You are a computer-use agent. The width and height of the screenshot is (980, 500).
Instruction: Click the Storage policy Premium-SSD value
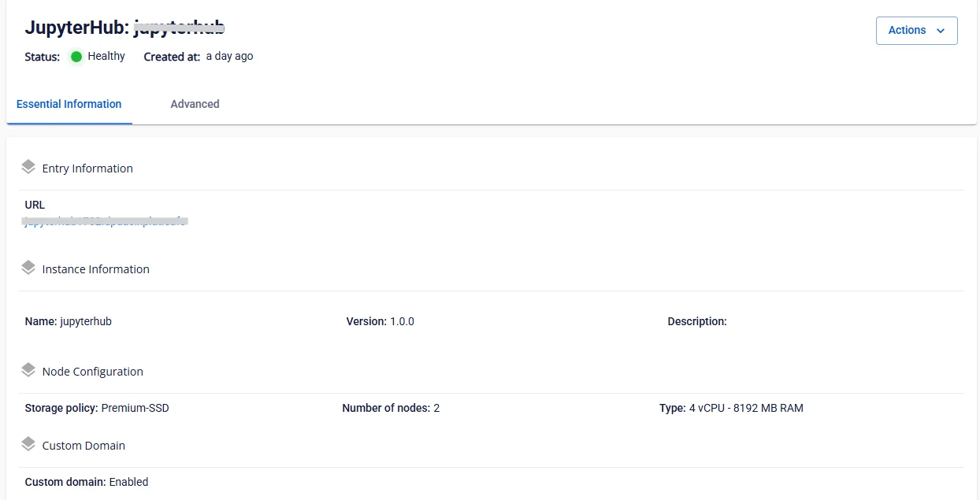(135, 408)
